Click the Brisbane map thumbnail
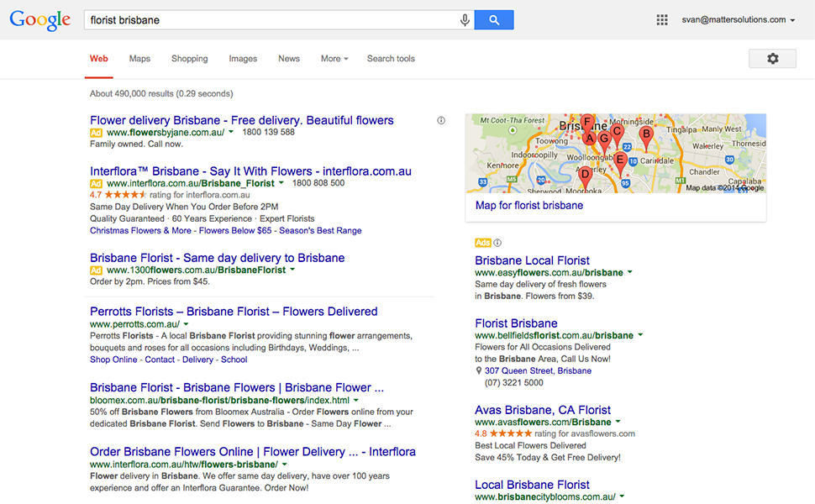Viewport: 815px width, 504px height. tap(615, 153)
